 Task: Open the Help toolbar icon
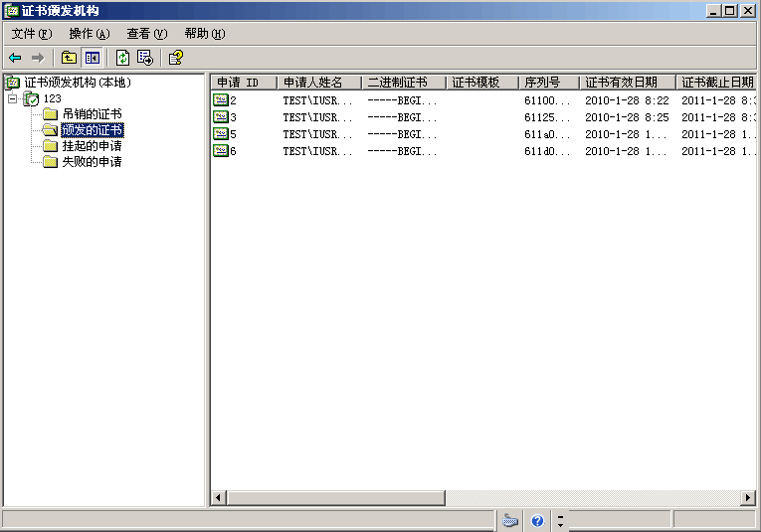click(x=175, y=58)
